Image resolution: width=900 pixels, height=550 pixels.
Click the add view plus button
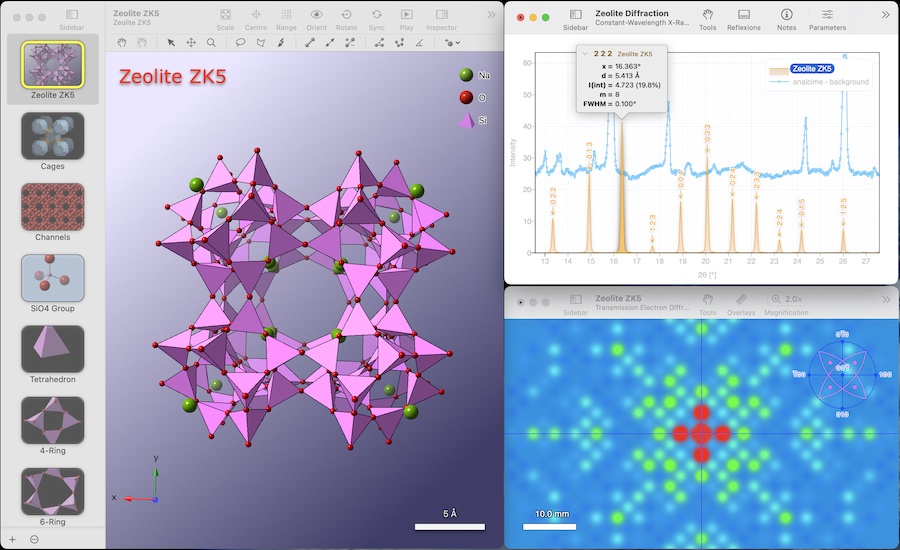[x=12, y=539]
